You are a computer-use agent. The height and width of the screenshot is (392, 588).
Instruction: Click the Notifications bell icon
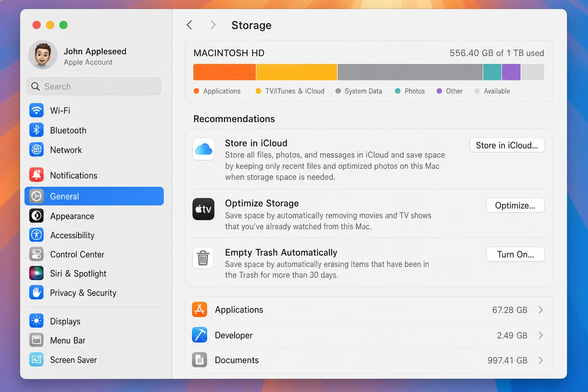click(36, 175)
